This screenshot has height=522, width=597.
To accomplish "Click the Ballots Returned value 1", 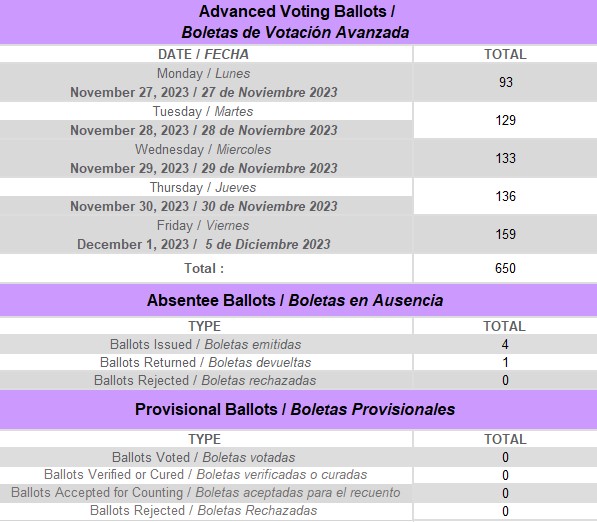I will (506, 362).
